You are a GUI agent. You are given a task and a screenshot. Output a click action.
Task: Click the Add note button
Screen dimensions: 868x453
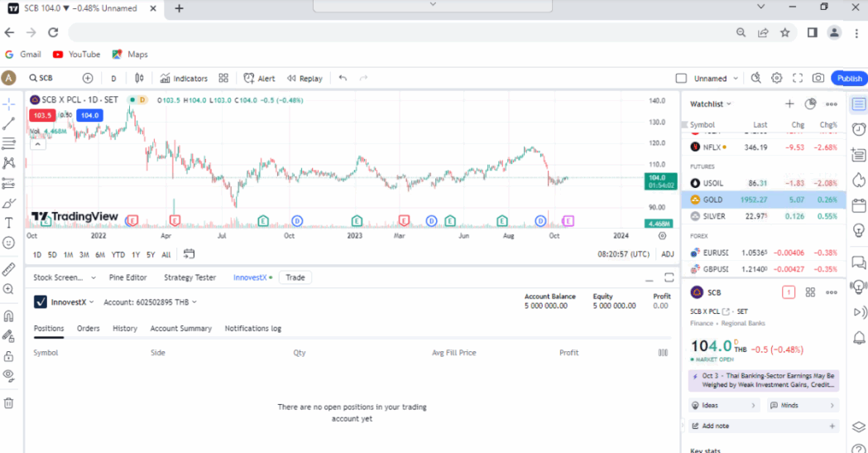pyautogui.click(x=764, y=426)
